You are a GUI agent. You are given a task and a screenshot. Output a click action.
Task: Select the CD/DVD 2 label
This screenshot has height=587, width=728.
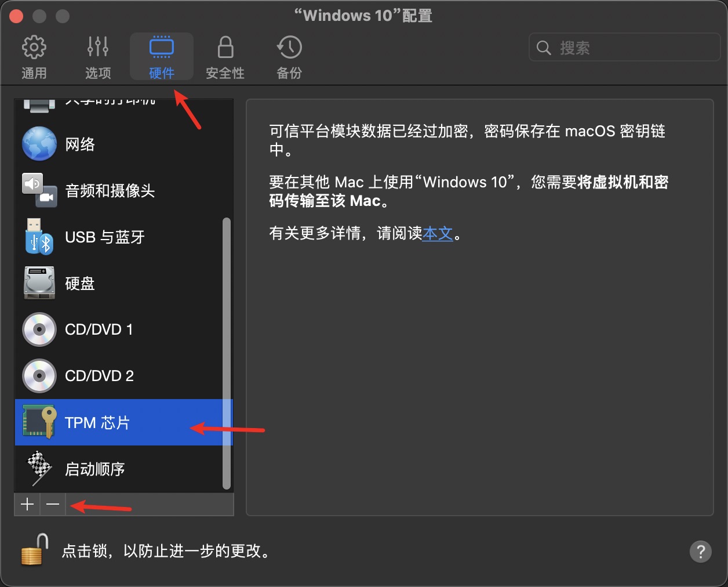coord(100,376)
